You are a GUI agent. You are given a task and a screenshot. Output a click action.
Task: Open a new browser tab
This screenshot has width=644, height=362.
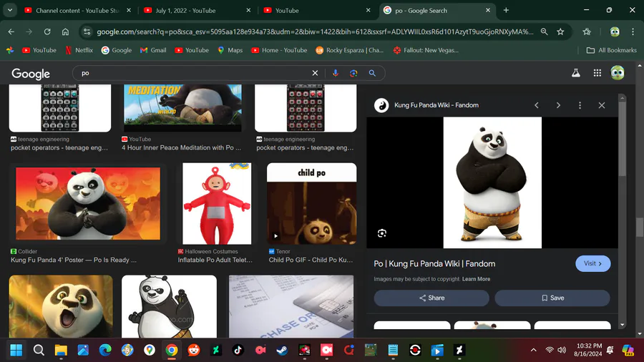pyautogui.click(x=506, y=10)
